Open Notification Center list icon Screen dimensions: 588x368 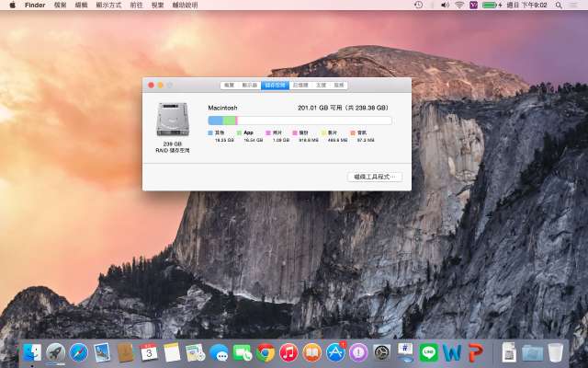point(573,5)
